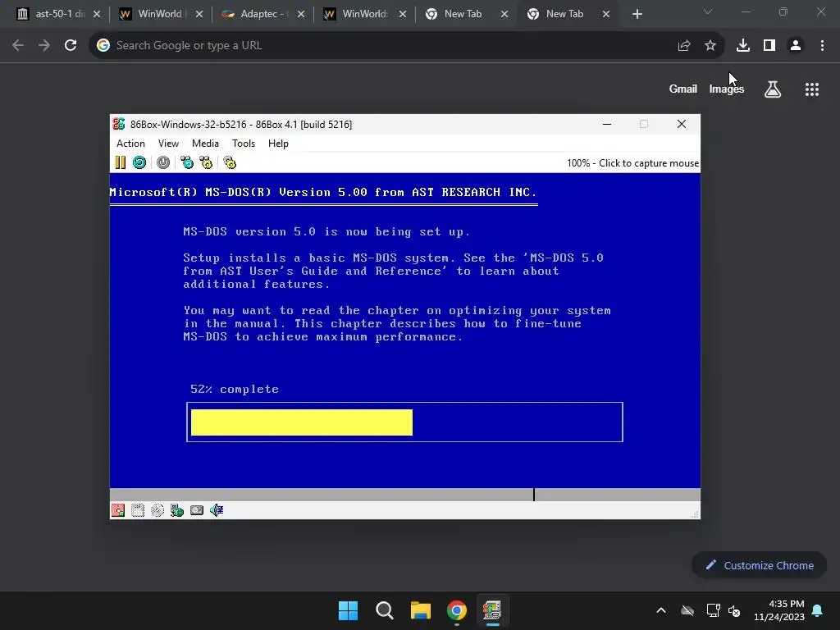Go forward in Chrome

pos(44,46)
